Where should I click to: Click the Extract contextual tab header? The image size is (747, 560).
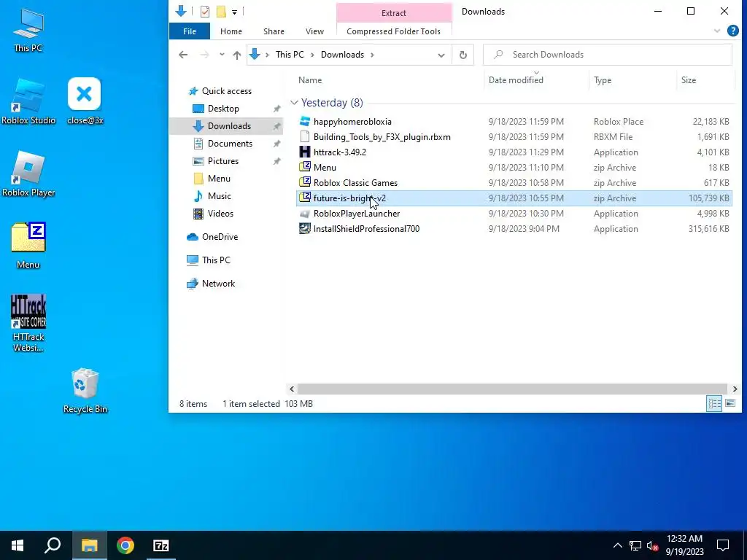393,13
